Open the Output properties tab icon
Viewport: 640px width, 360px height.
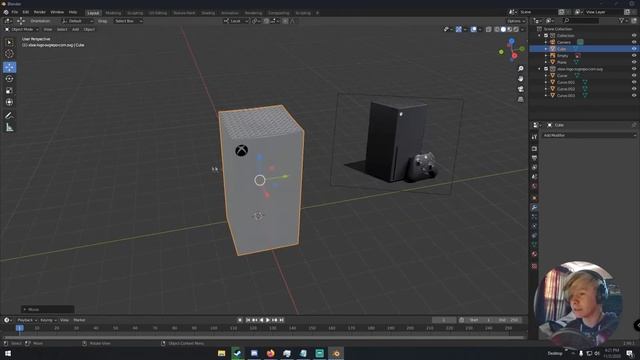pyautogui.click(x=534, y=158)
